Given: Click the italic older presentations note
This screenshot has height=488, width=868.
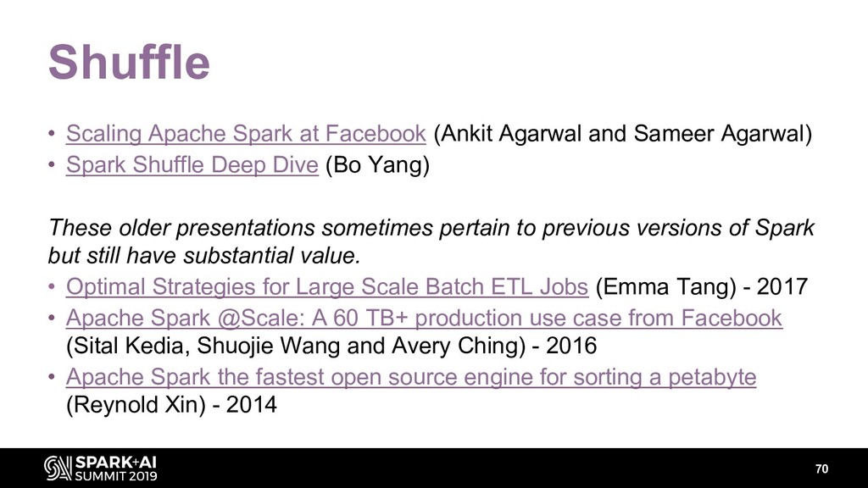Looking at the screenshot, I should (x=431, y=241).
